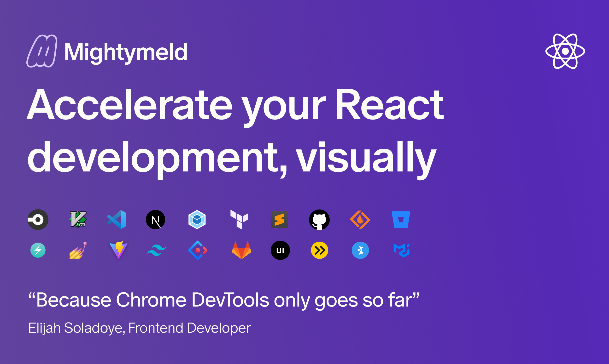Click the Next.js black circle icon
Screen dimensions: 609x364
point(155,220)
